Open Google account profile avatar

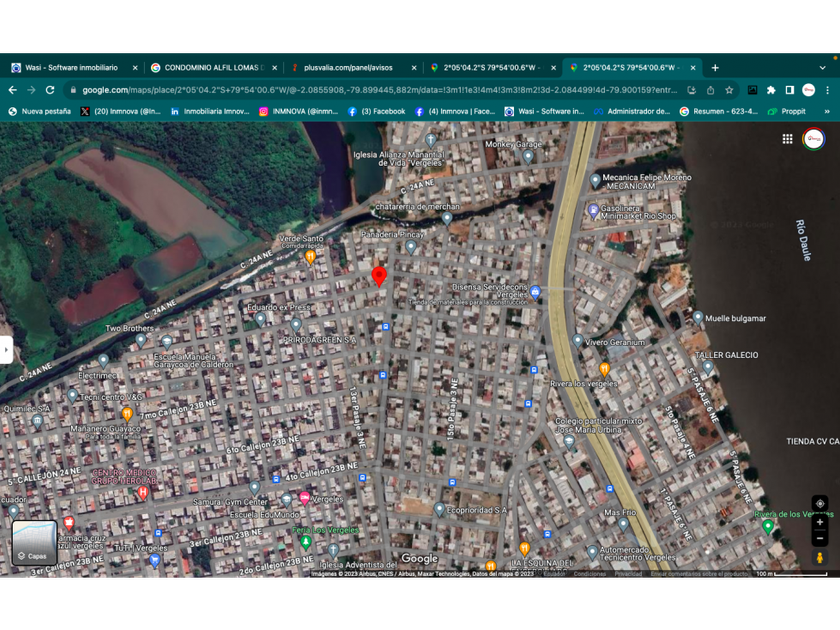[813, 139]
